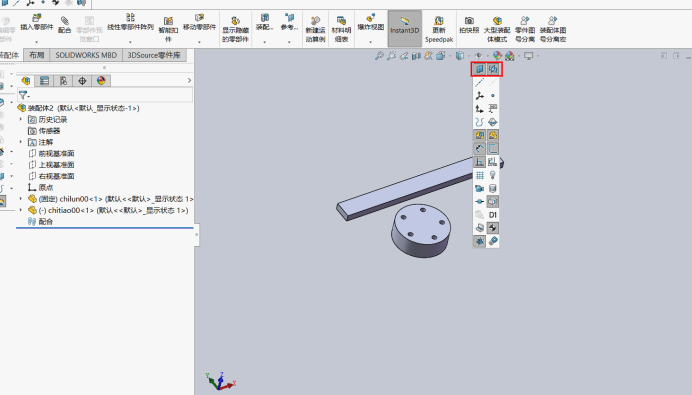Click the Exploded View (爆炸视图) tool

tap(371, 23)
